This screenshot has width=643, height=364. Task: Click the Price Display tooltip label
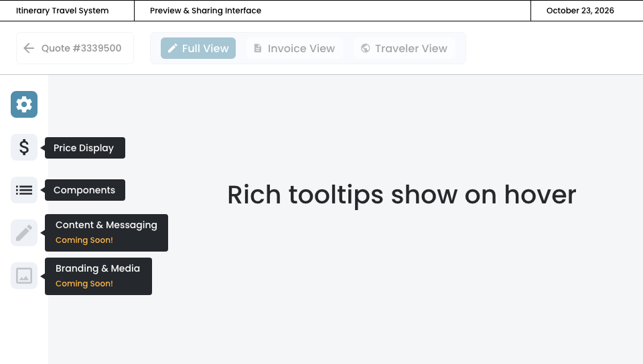84,148
